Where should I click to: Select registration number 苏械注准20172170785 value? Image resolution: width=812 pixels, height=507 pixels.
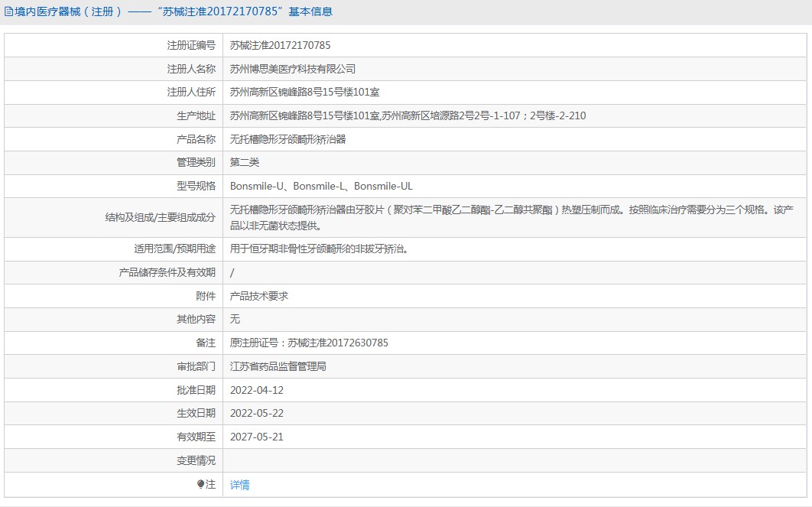[x=280, y=45]
